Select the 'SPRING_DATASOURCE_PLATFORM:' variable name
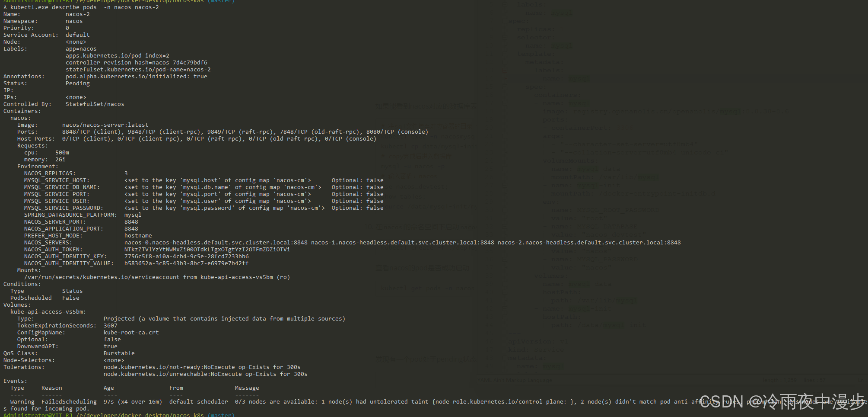 click(x=70, y=215)
